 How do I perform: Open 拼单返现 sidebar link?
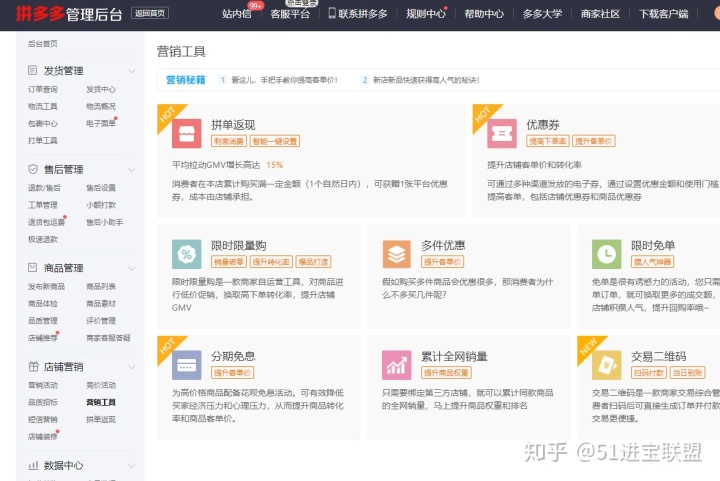pos(101,419)
